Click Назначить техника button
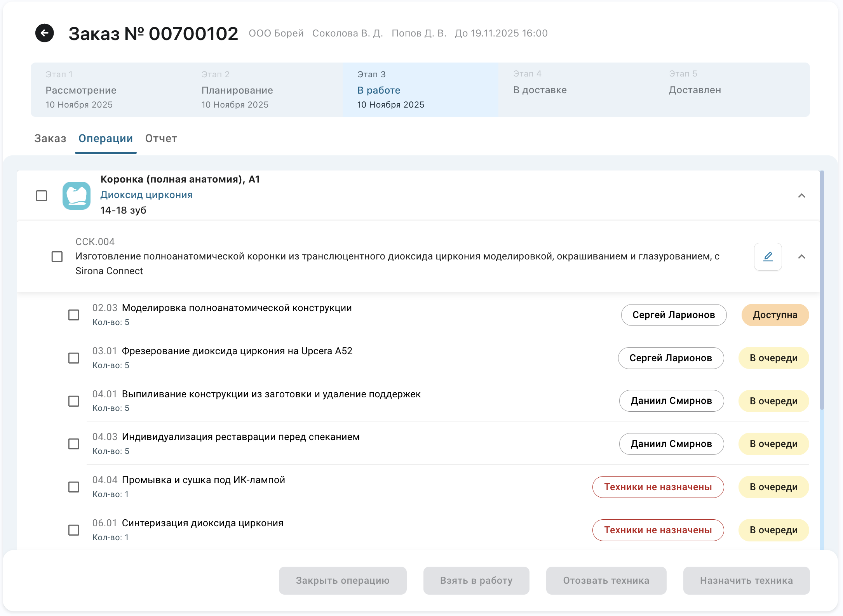 [x=746, y=581]
